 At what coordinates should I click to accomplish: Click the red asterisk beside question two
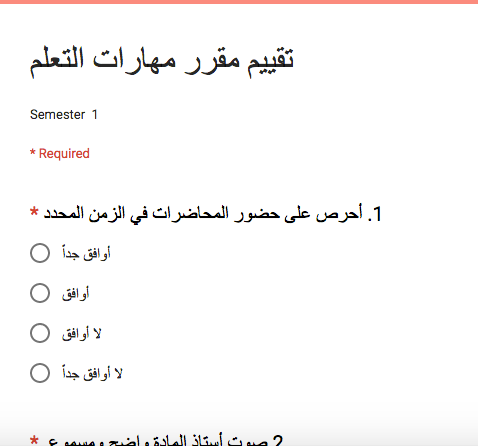[x=34, y=440]
